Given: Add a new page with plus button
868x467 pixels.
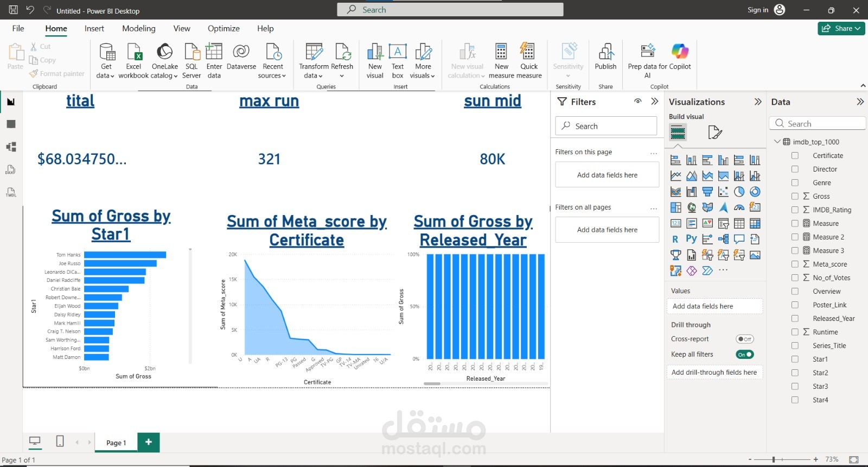Looking at the screenshot, I should [x=149, y=442].
